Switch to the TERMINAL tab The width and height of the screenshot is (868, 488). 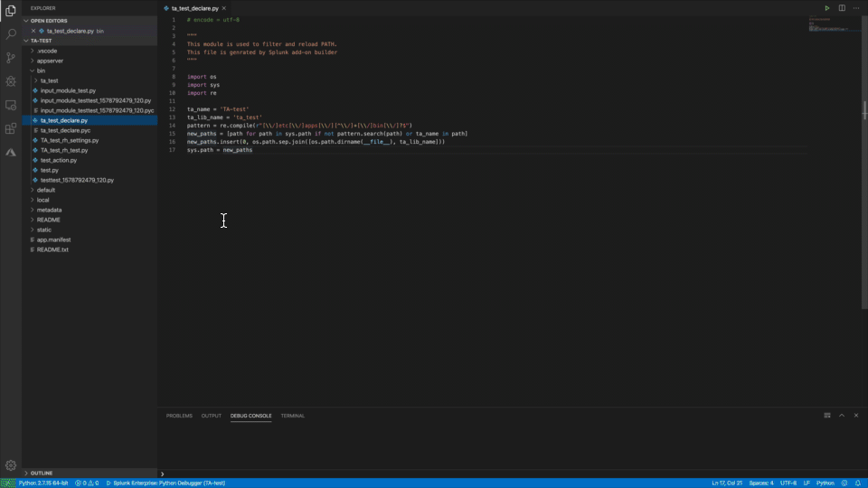292,416
